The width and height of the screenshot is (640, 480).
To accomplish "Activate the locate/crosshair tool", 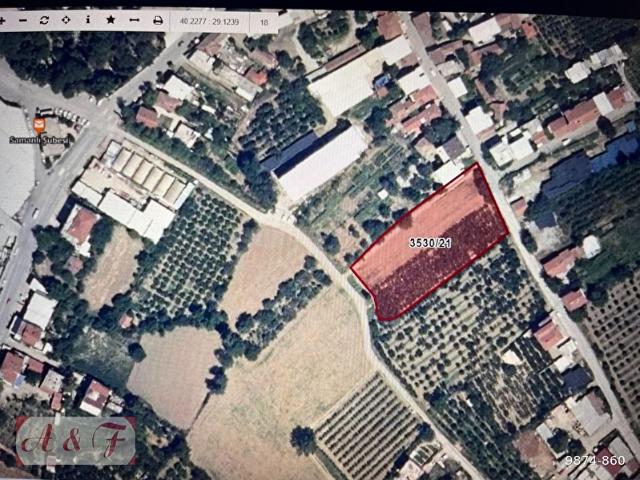I will click(x=66, y=20).
